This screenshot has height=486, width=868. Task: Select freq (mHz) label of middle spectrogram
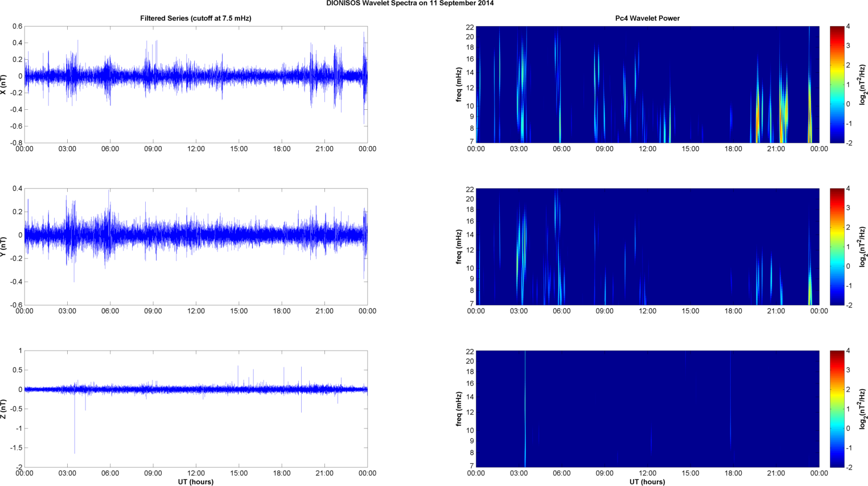tap(459, 246)
